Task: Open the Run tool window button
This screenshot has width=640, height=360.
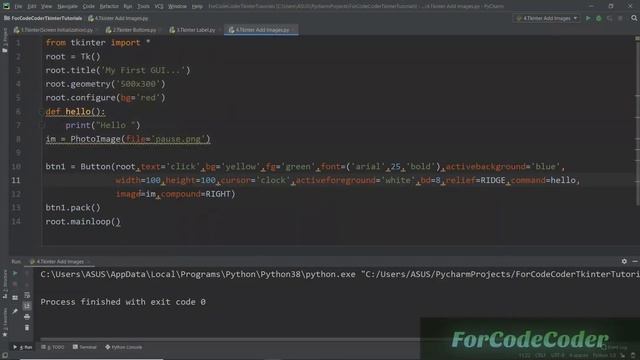Action: point(23,347)
